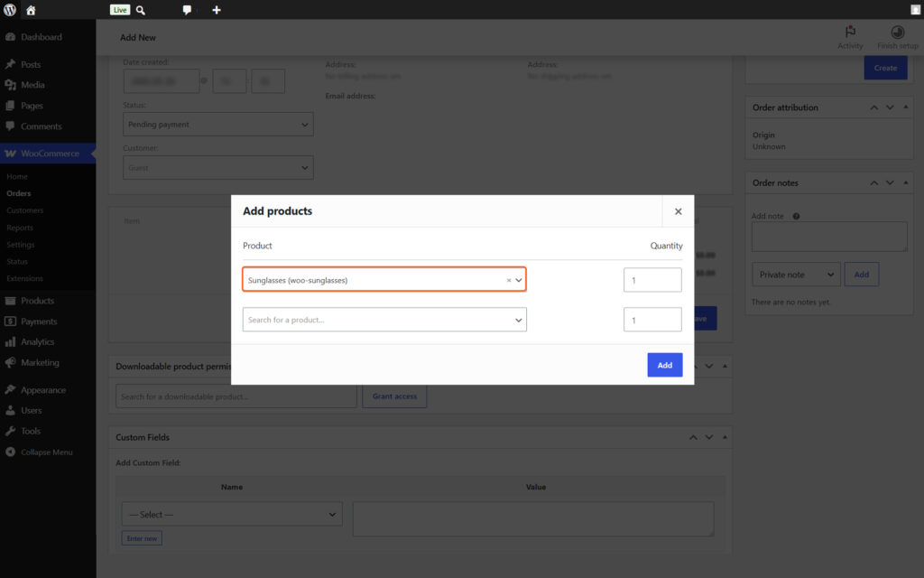Open the Finish setup progress icon

[x=897, y=37]
